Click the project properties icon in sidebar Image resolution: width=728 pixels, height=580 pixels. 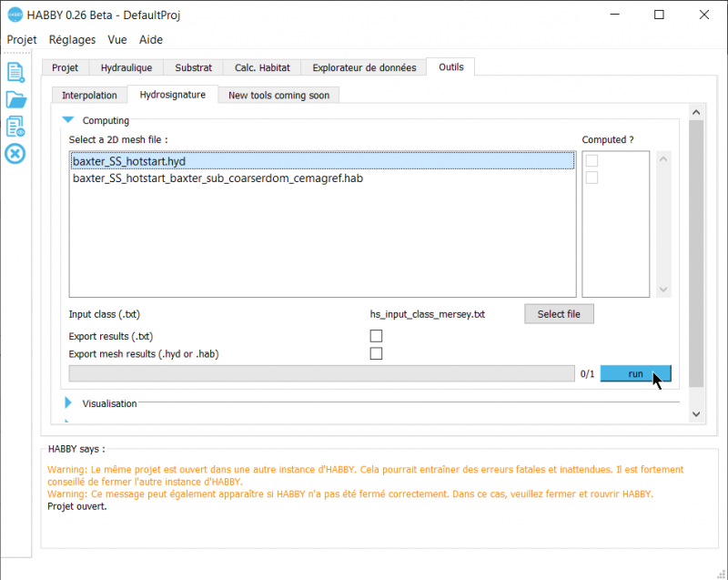[x=15, y=127]
